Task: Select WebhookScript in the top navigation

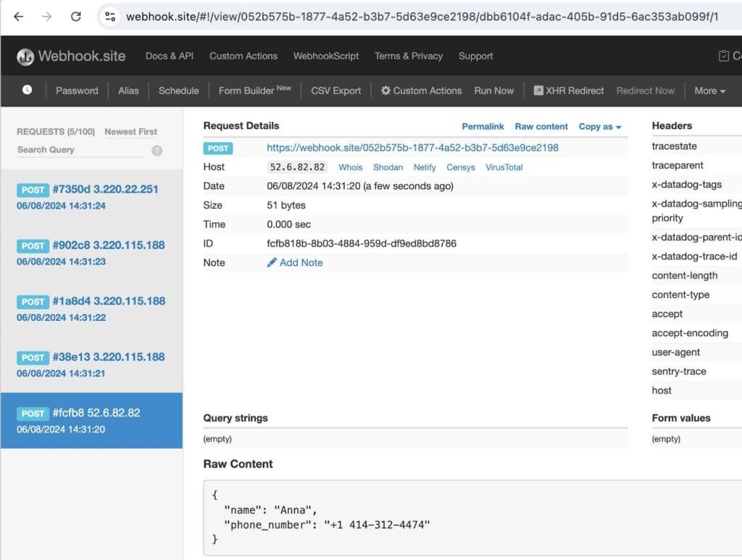Action: coord(327,56)
